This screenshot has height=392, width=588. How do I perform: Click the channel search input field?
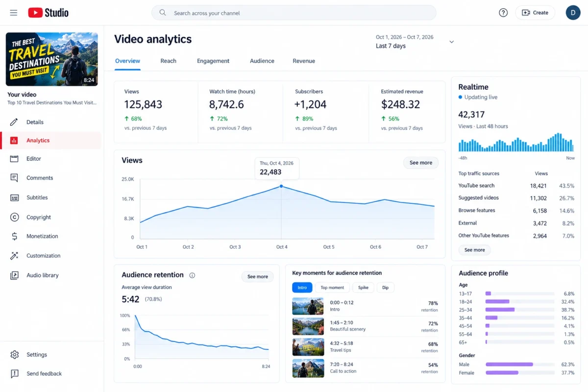tap(294, 13)
